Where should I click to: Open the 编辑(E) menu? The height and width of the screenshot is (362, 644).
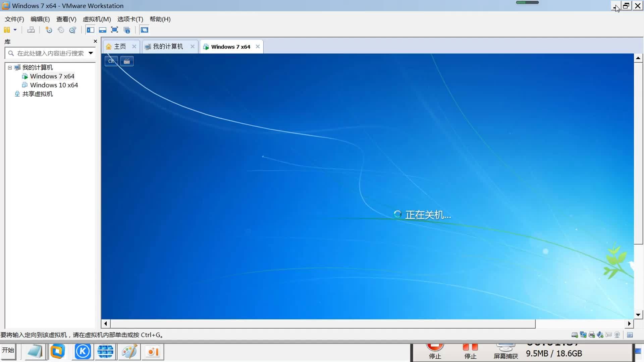40,19
